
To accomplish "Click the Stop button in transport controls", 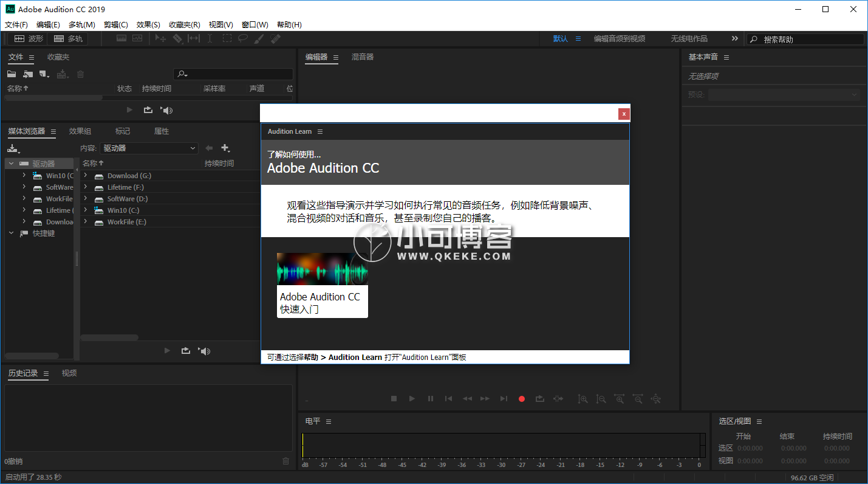I will [x=394, y=399].
